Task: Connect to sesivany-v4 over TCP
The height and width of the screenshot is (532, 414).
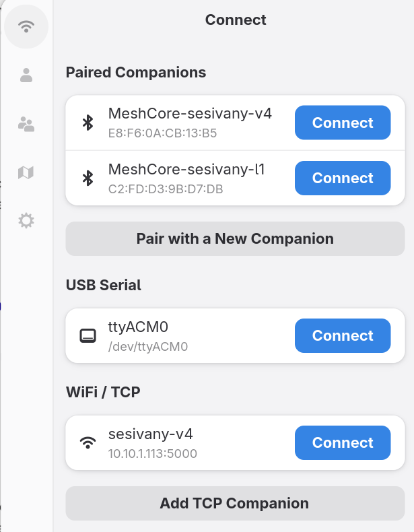Action: point(343,442)
